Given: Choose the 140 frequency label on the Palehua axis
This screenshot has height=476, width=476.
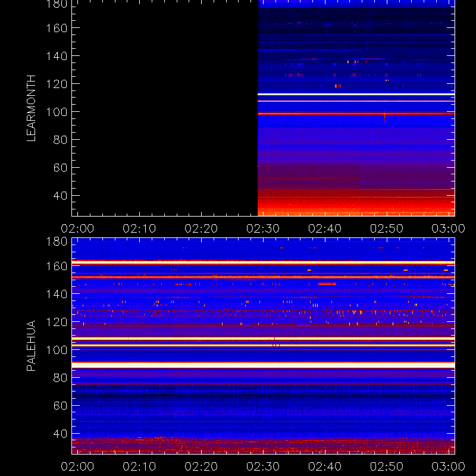Looking at the screenshot, I should 57,294.
